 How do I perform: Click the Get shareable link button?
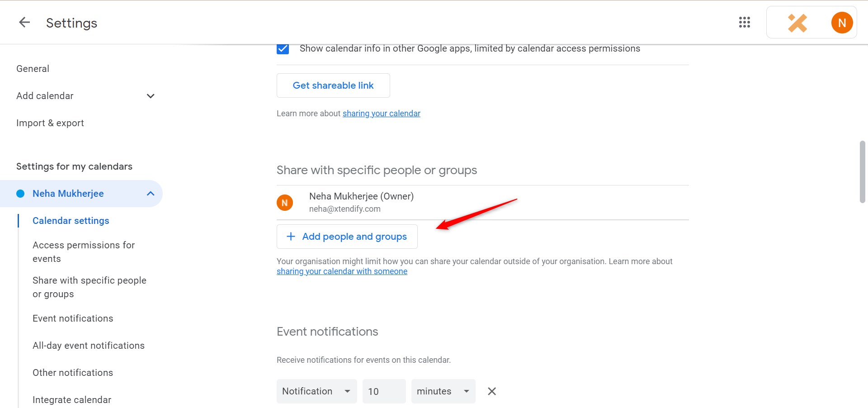coord(333,85)
